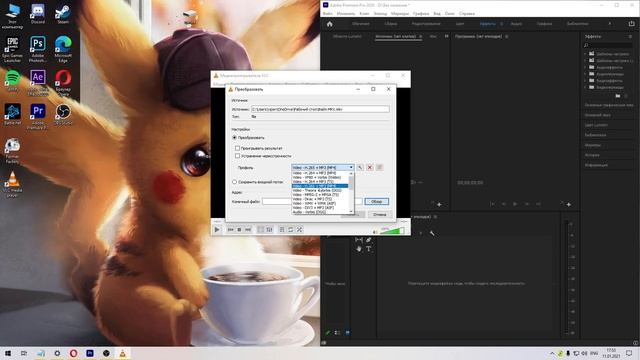Screen dimensions: 640x360
Task: Click the Effects panel search field
Action: click(608, 45)
